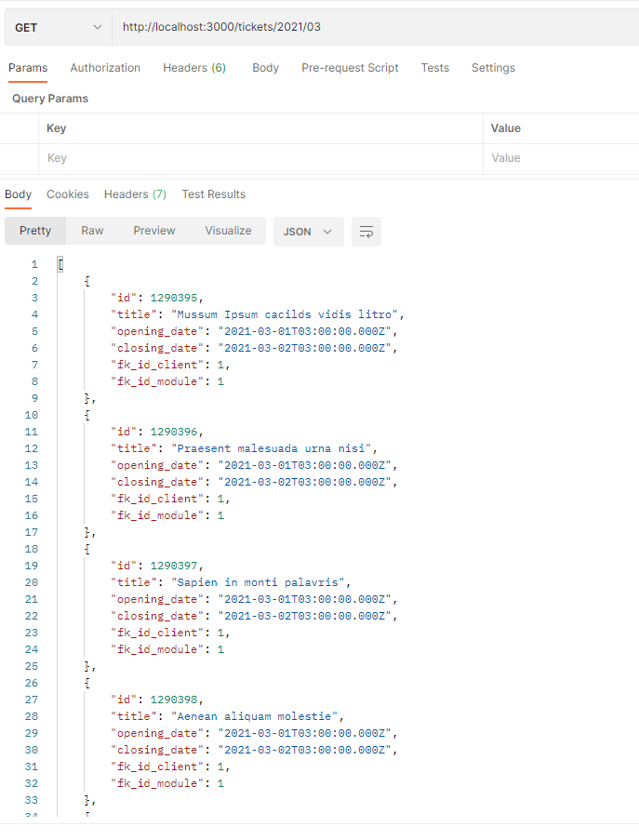Check the Test Results tab
639x840 pixels.
(x=214, y=193)
